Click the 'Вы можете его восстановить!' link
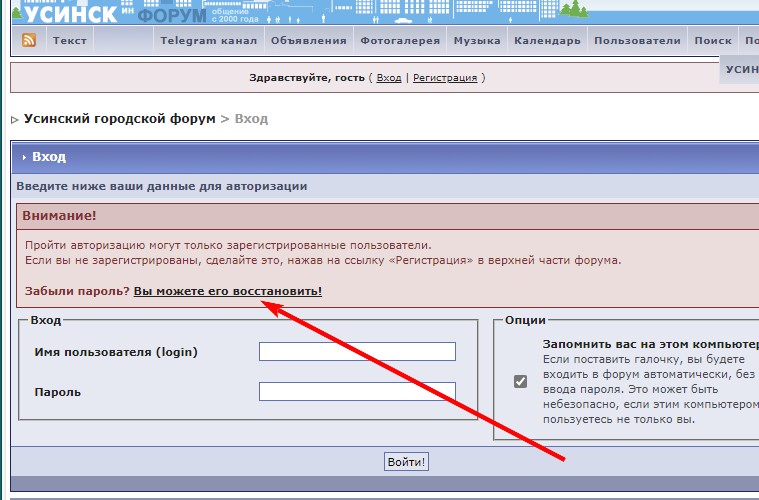Screen dimensions: 759x500 tap(228, 291)
